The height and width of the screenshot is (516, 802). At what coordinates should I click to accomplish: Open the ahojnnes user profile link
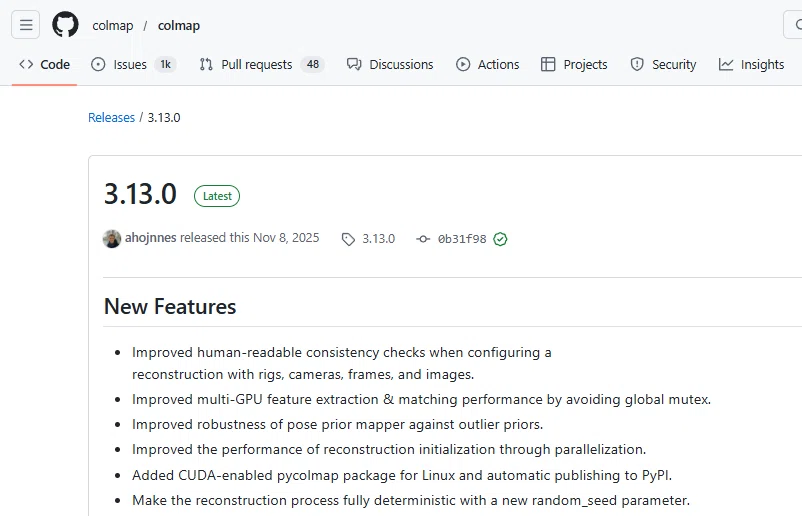coord(150,238)
